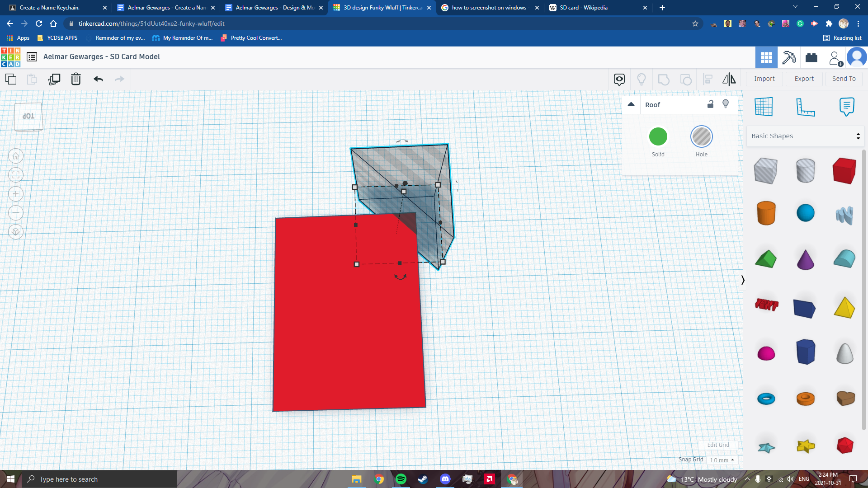The width and height of the screenshot is (868, 488).
Task: Open Spotify from the taskbar
Action: (x=401, y=479)
